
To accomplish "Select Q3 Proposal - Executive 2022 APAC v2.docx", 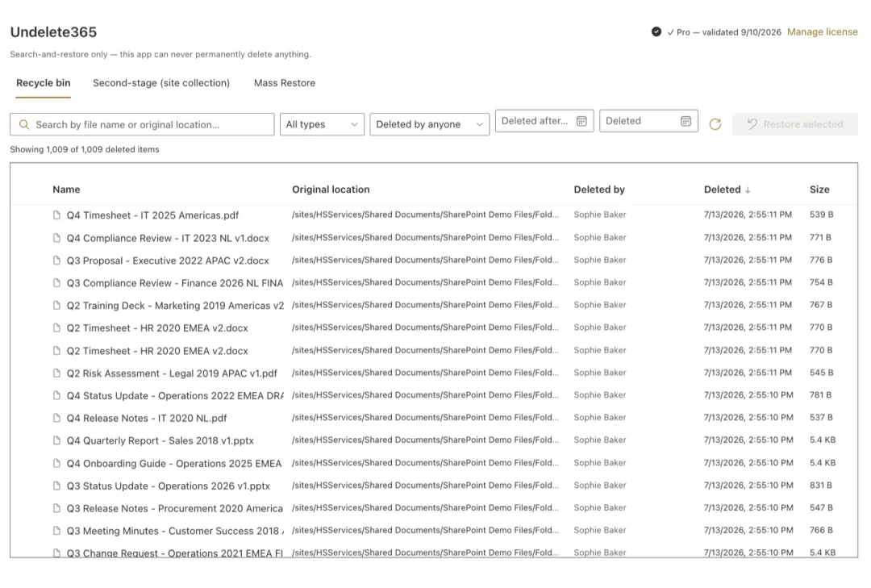I will pyautogui.click(x=168, y=260).
